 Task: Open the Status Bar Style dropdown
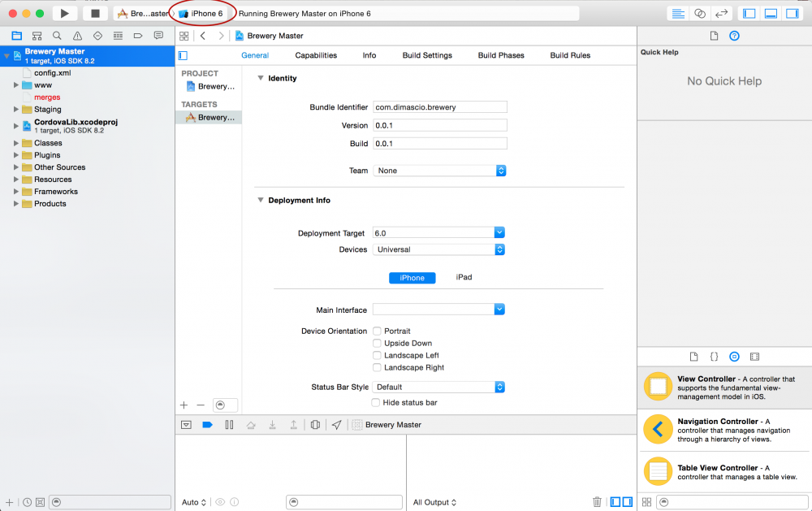click(499, 387)
